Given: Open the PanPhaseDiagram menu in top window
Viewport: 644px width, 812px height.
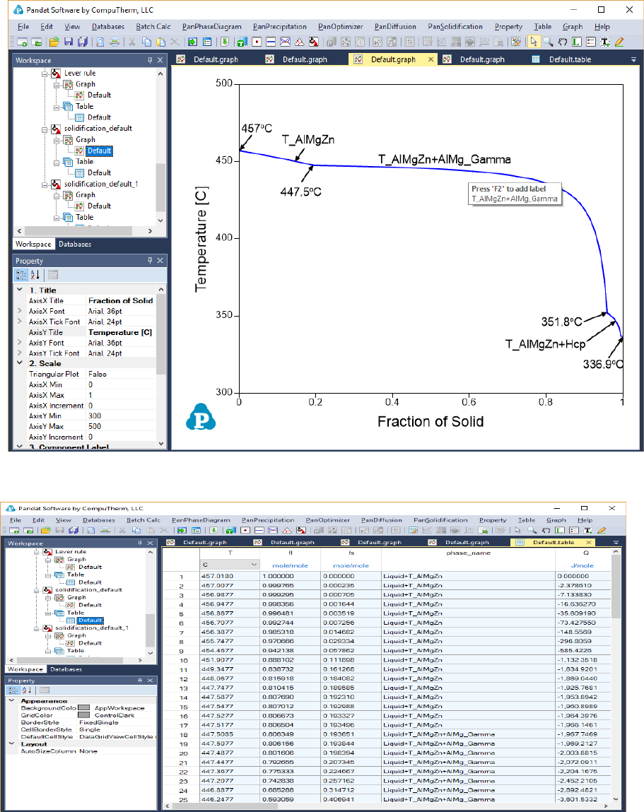Looking at the screenshot, I should [212, 26].
